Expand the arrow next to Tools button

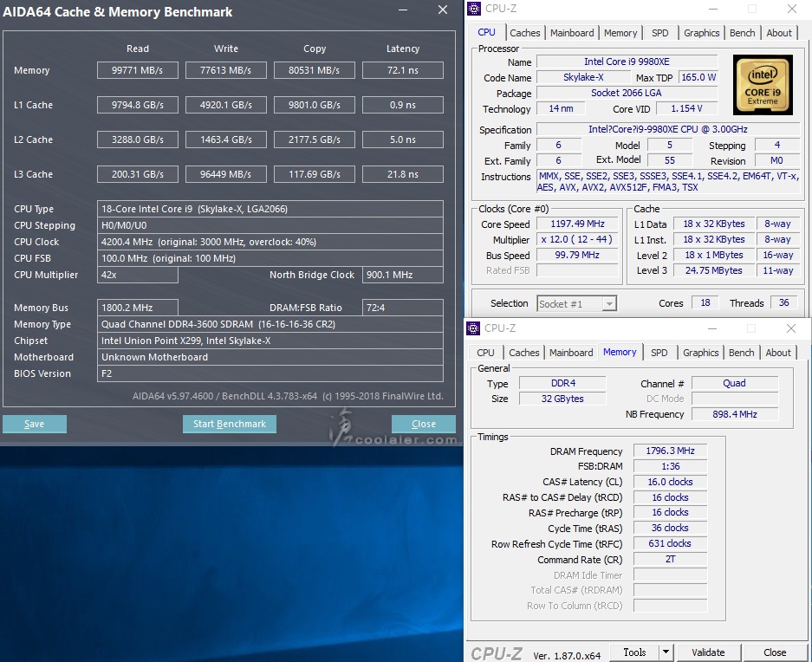click(x=666, y=652)
